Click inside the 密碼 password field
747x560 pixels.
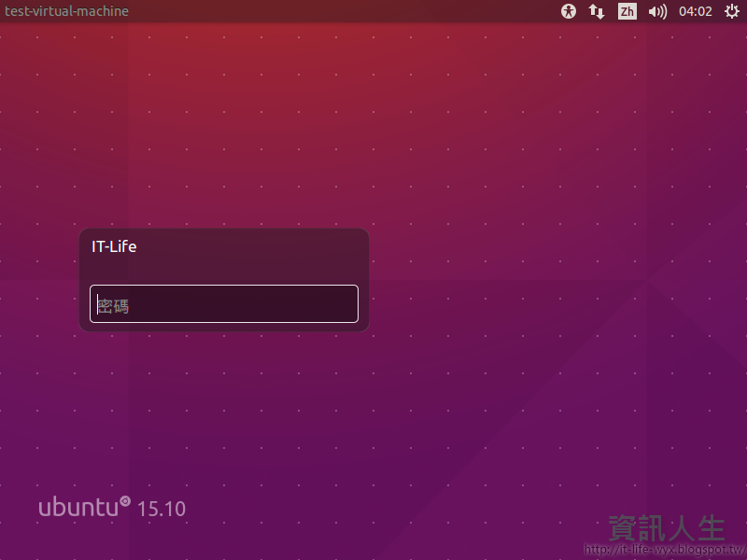click(224, 303)
